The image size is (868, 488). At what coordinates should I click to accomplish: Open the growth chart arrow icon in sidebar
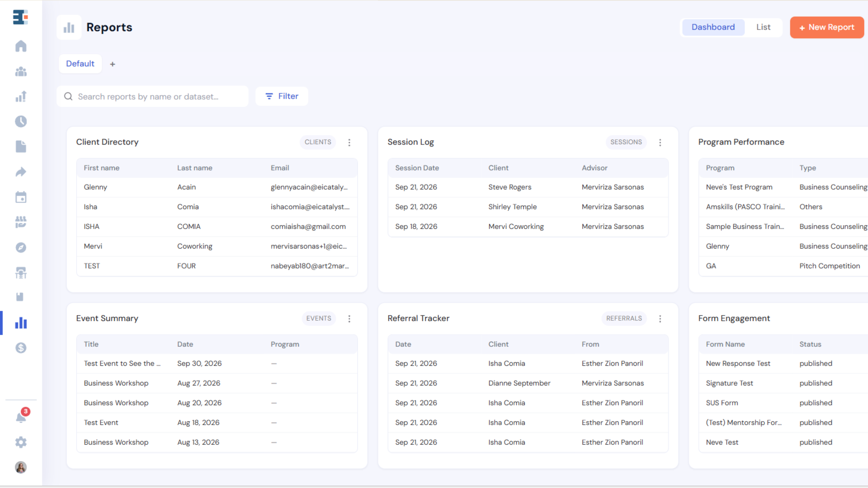tap(21, 96)
